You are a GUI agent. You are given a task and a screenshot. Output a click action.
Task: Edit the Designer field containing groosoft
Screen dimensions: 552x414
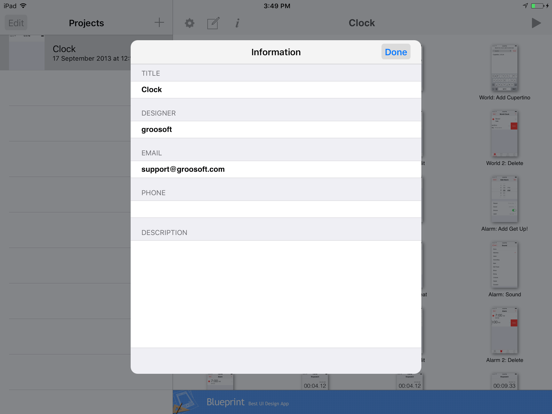tap(276, 130)
